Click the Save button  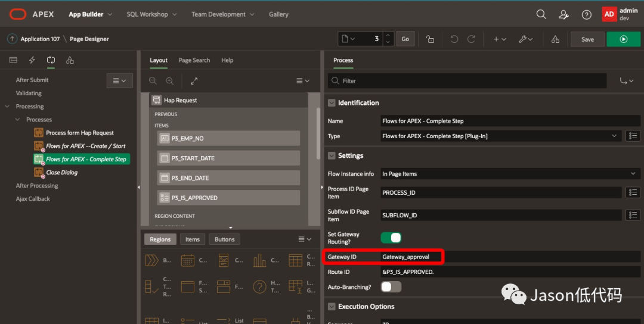[587, 39]
